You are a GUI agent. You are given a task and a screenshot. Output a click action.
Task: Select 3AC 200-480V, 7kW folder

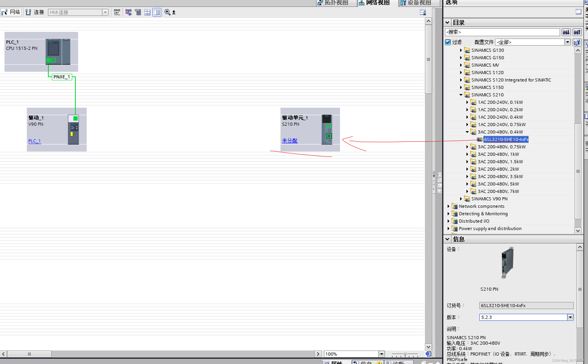(498, 191)
